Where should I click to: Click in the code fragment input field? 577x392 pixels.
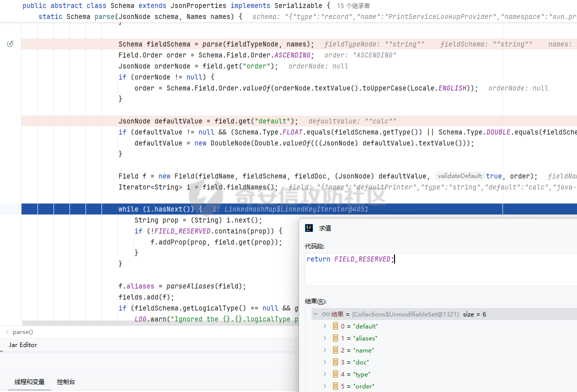[440, 269]
